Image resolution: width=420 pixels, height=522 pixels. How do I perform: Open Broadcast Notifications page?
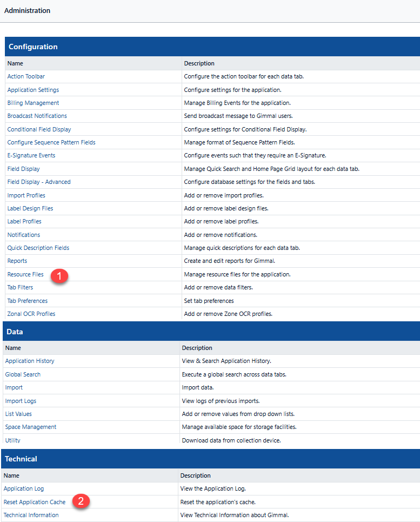tap(37, 116)
